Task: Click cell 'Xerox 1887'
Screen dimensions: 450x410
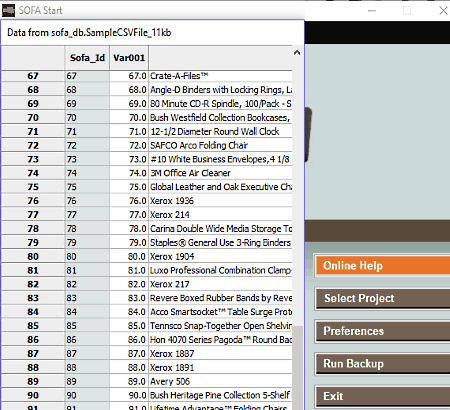Action: [x=220, y=354]
